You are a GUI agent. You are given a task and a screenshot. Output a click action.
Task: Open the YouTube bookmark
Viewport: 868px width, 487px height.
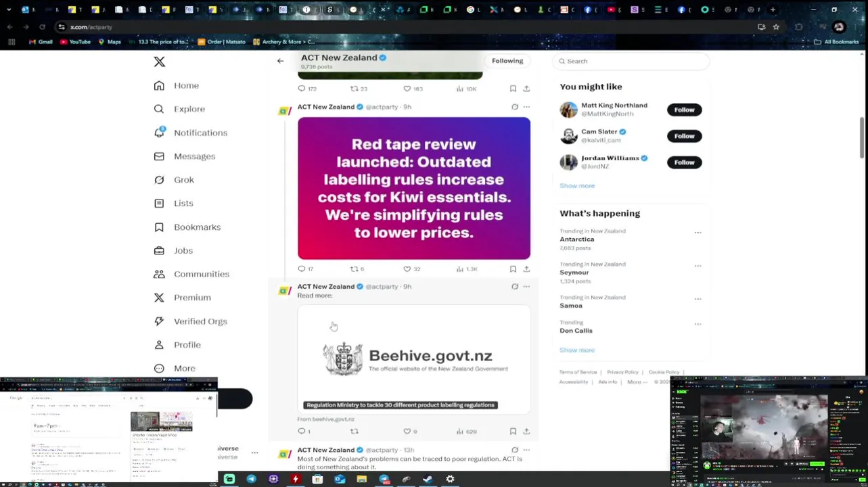pos(75,42)
